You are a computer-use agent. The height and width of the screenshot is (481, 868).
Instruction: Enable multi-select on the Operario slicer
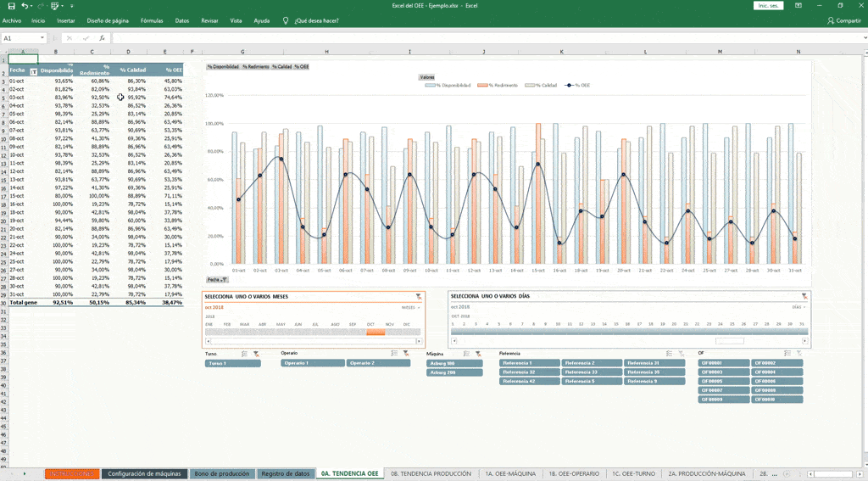coord(394,353)
